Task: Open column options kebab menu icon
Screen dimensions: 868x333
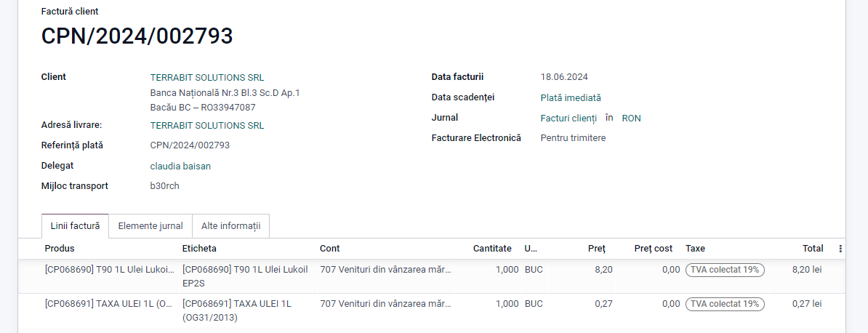Action: point(840,249)
